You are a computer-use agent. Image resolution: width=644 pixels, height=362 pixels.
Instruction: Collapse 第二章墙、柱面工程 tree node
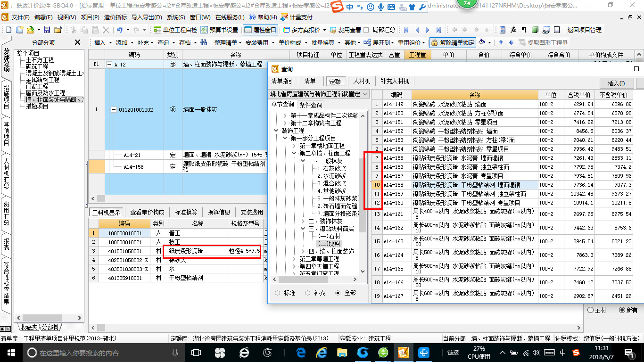pyautogui.click(x=294, y=153)
